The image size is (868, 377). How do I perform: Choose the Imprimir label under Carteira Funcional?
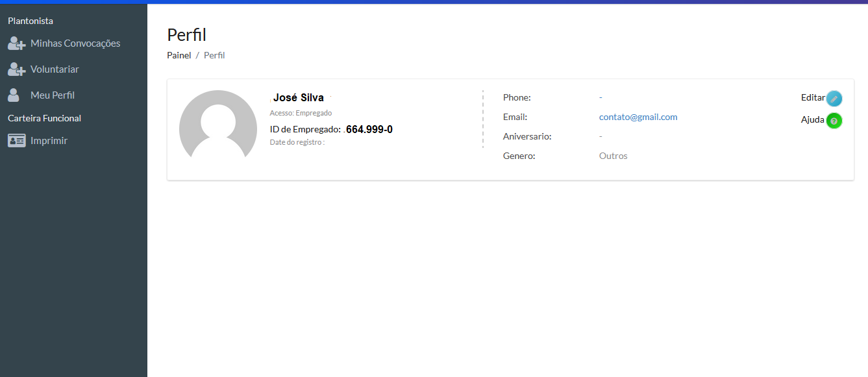pyautogui.click(x=49, y=141)
